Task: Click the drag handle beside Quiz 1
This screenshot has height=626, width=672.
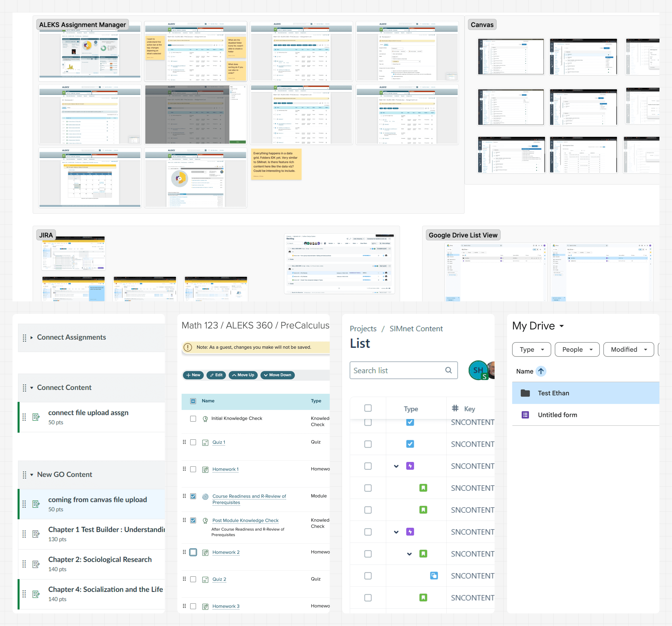Action: tap(184, 442)
